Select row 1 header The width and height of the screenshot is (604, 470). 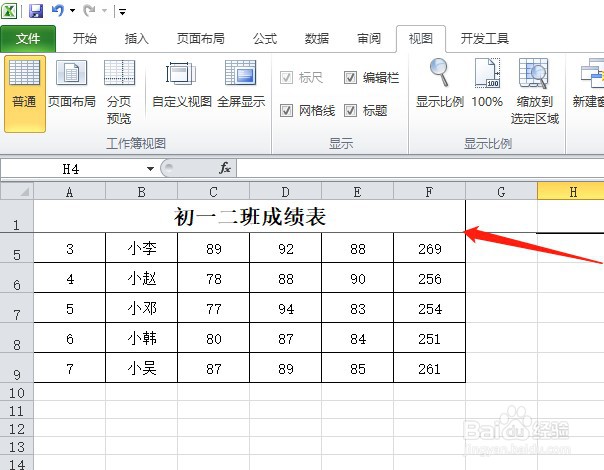point(17,216)
